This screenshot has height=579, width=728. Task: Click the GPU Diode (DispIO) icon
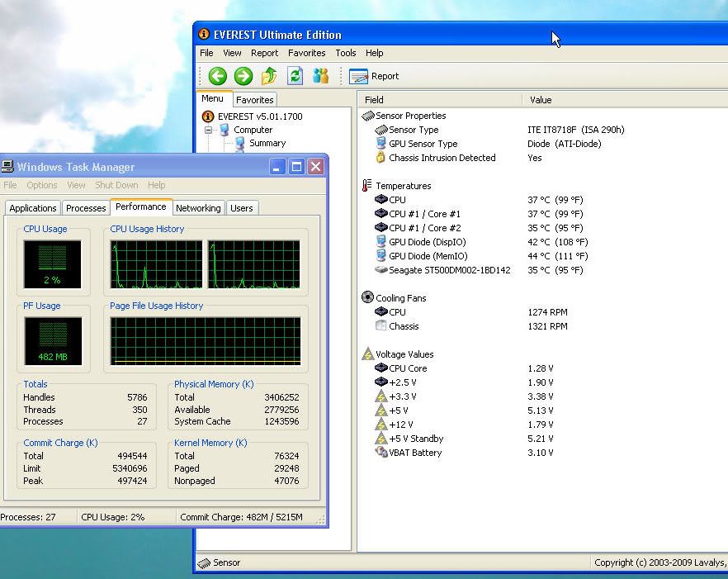click(x=381, y=242)
